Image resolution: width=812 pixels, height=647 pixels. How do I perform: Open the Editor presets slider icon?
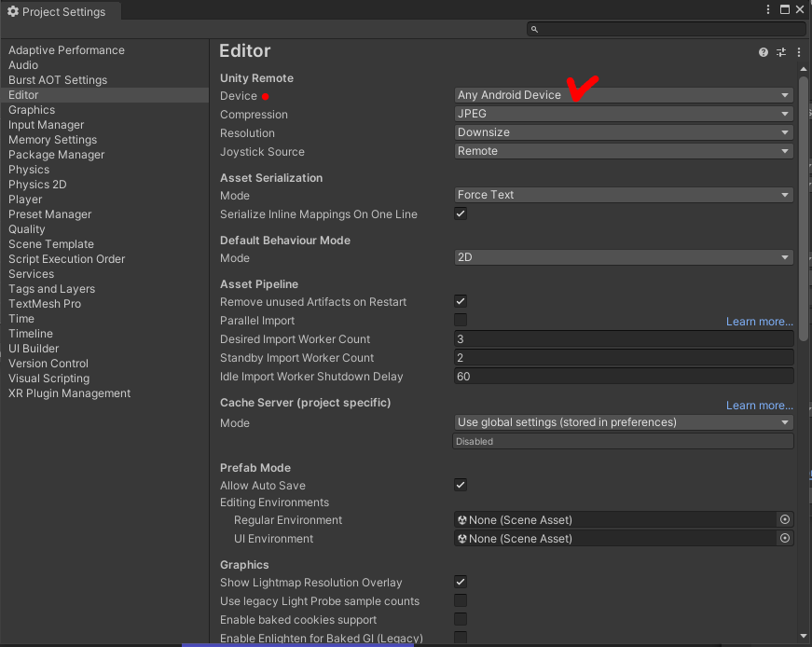click(x=781, y=52)
